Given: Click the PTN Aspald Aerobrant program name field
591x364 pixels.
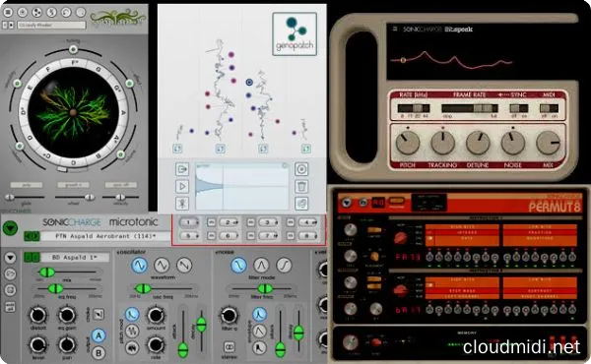Looking at the screenshot, I should pyautogui.click(x=105, y=236).
